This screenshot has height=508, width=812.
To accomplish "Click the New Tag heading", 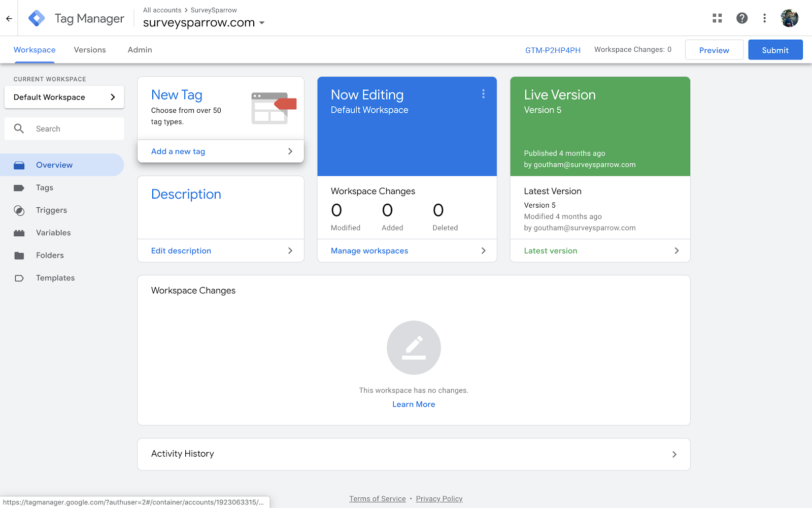I will (177, 95).
